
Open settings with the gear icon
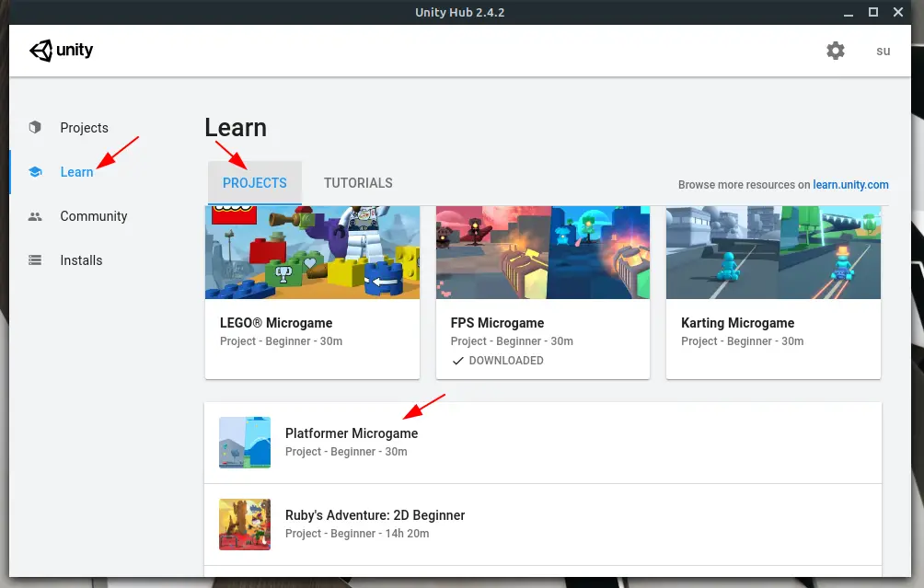[x=835, y=51]
